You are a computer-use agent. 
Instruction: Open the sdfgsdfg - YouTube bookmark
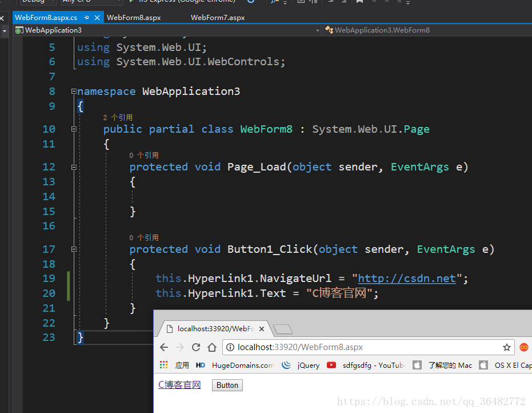click(366, 366)
